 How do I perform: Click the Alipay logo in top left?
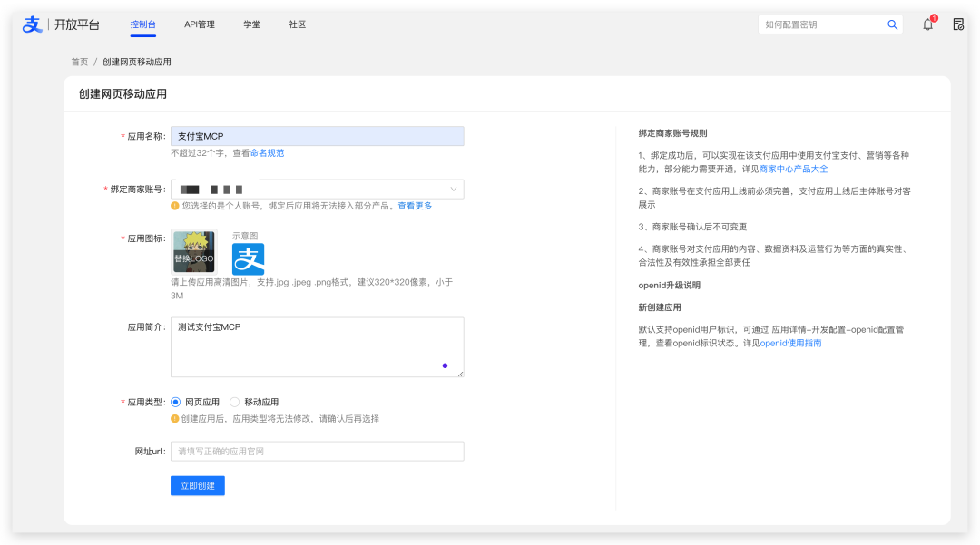33,24
